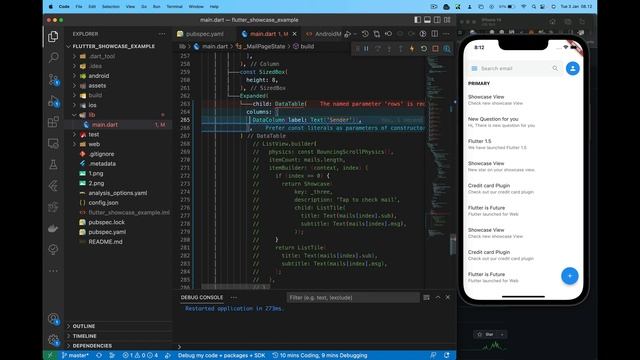
Task: Toggle the bottom panel layout
Action: coord(427,20)
